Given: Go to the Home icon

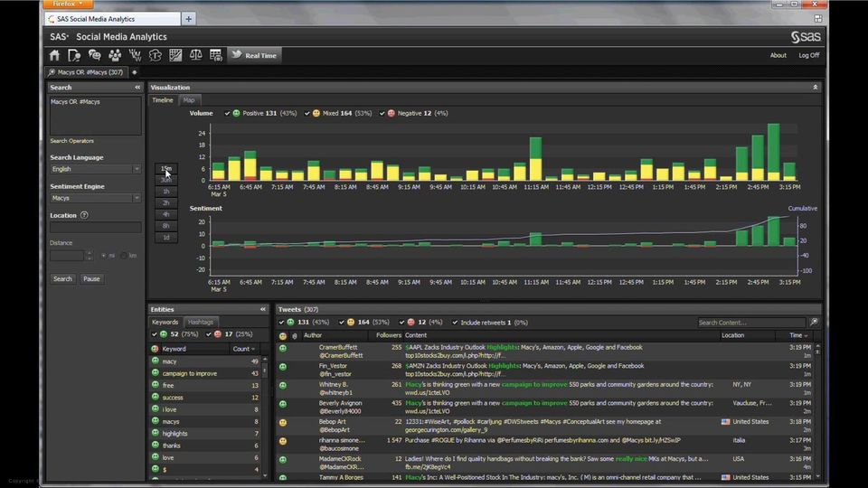Looking at the screenshot, I should 54,55.
